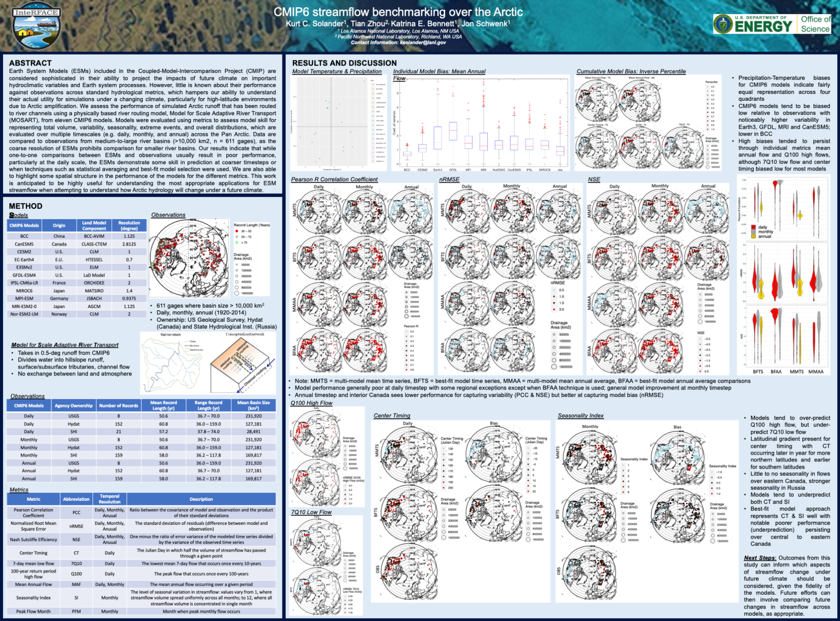Select the Normalized Root Mean Square Error cell
This screenshot has width=840, height=621.
[x=34, y=526]
